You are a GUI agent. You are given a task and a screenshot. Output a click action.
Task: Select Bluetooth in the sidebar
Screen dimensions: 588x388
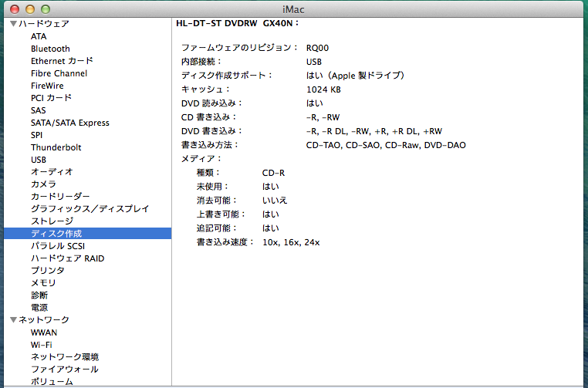point(50,49)
